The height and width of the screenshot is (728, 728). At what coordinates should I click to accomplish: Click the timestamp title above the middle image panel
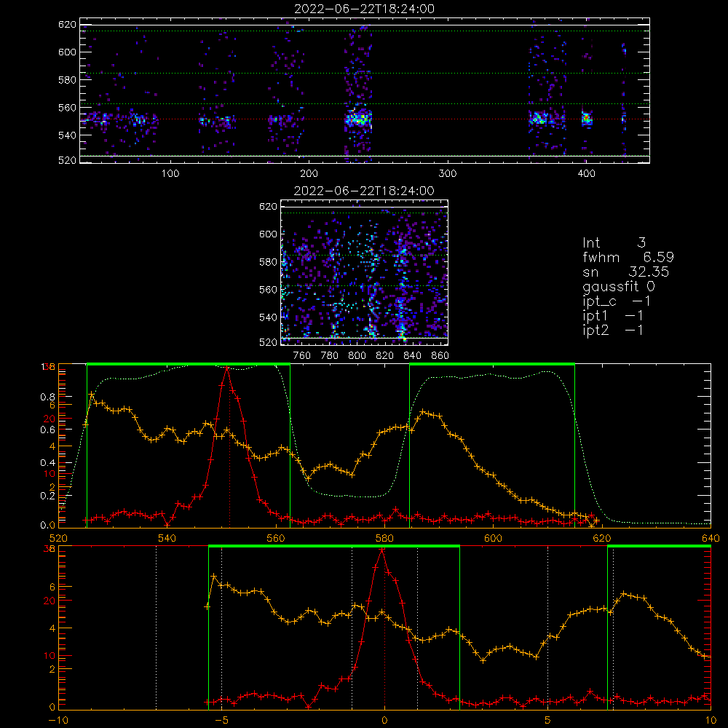(364, 191)
